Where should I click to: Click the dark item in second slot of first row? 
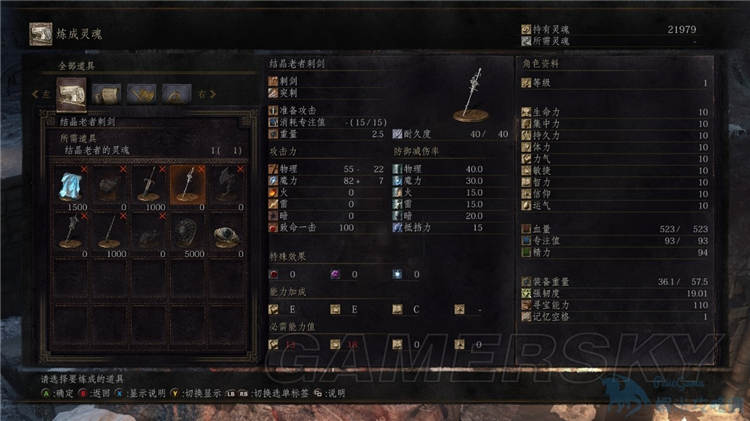[110, 188]
